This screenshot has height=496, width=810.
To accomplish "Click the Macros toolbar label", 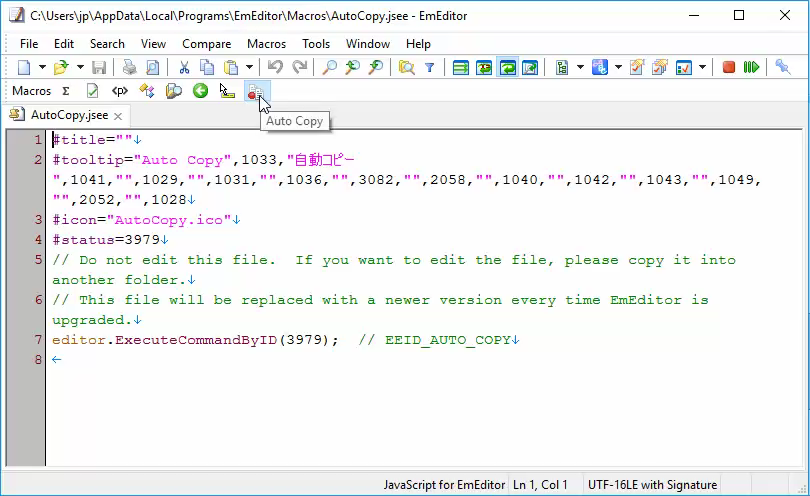I will coord(32,91).
